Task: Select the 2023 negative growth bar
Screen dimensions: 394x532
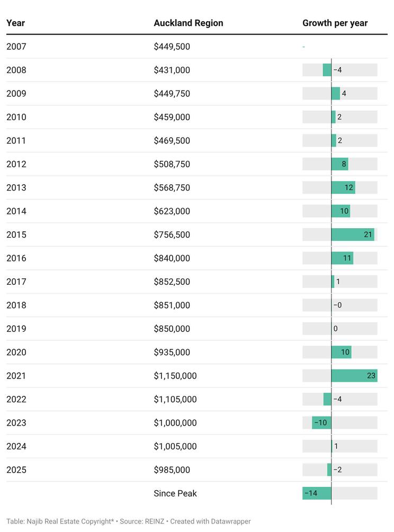Action: coord(321,423)
